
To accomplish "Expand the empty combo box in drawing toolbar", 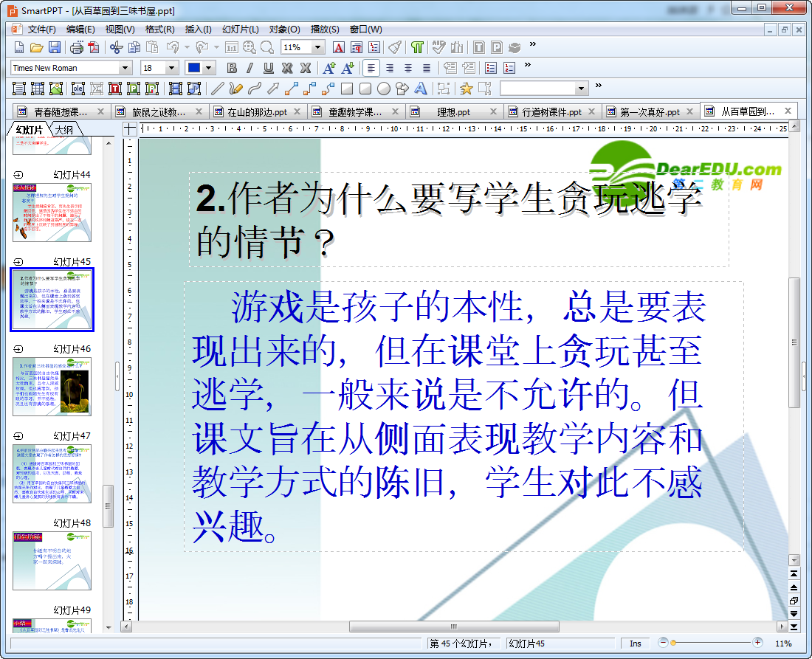I will click(581, 89).
